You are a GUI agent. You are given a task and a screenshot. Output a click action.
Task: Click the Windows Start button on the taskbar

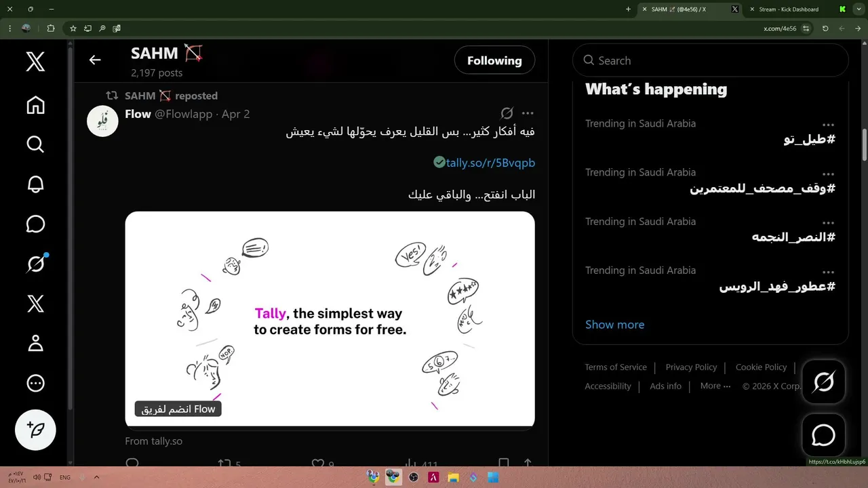pos(493,477)
